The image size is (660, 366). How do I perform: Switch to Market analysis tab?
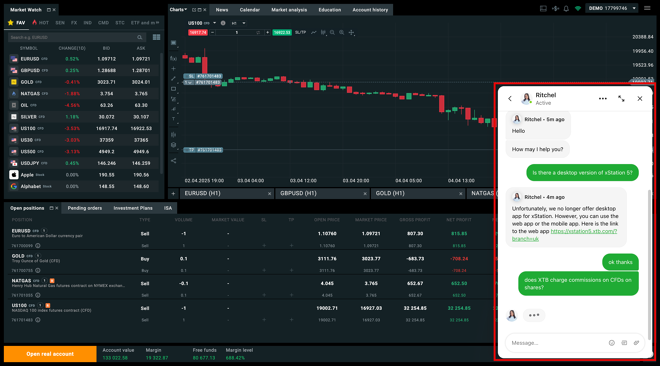click(x=289, y=10)
